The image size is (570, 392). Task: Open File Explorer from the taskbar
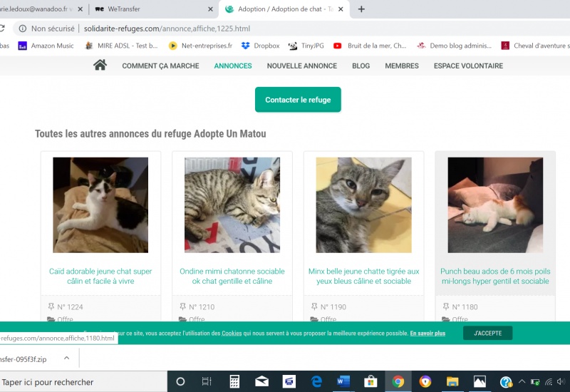pyautogui.click(x=452, y=381)
